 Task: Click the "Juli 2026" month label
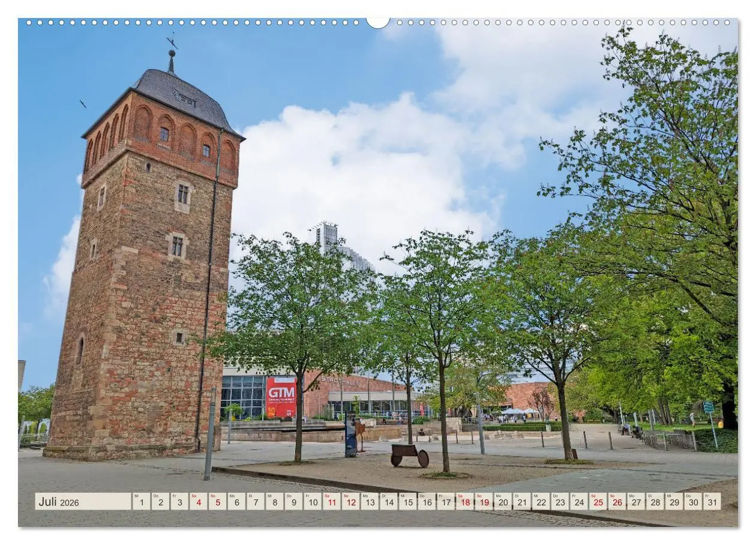click(59, 502)
